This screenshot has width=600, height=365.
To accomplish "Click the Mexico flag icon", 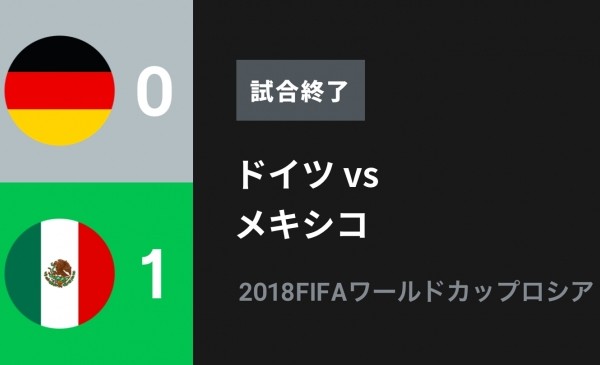I will click(x=60, y=274).
